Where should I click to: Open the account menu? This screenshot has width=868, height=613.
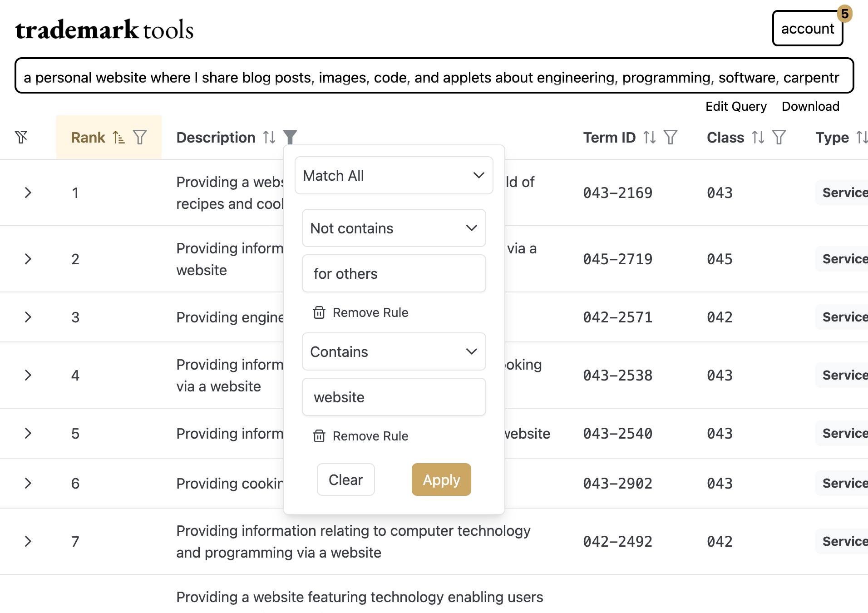[808, 29]
